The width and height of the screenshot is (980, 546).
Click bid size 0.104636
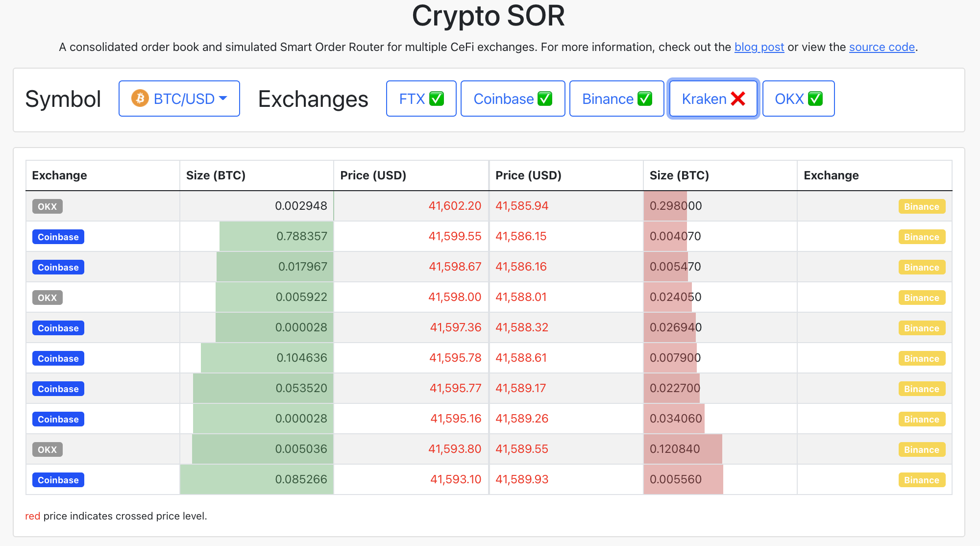pyautogui.click(x=302, y=358)
